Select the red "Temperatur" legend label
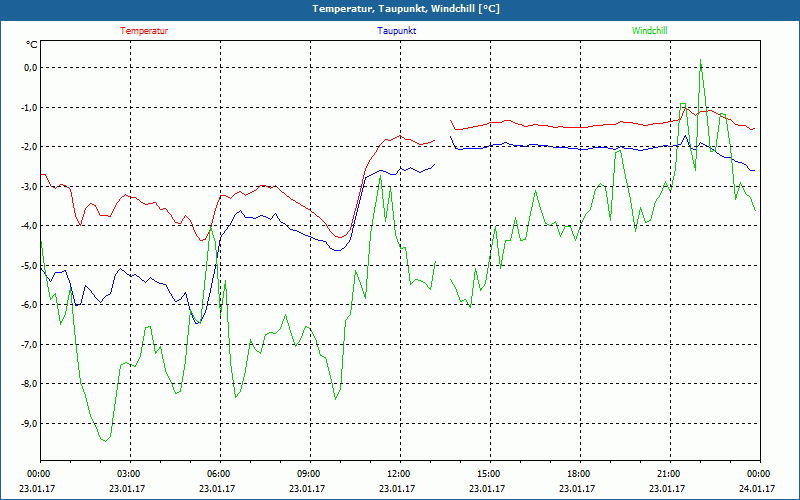800x500 pixels. coord(144,31)
